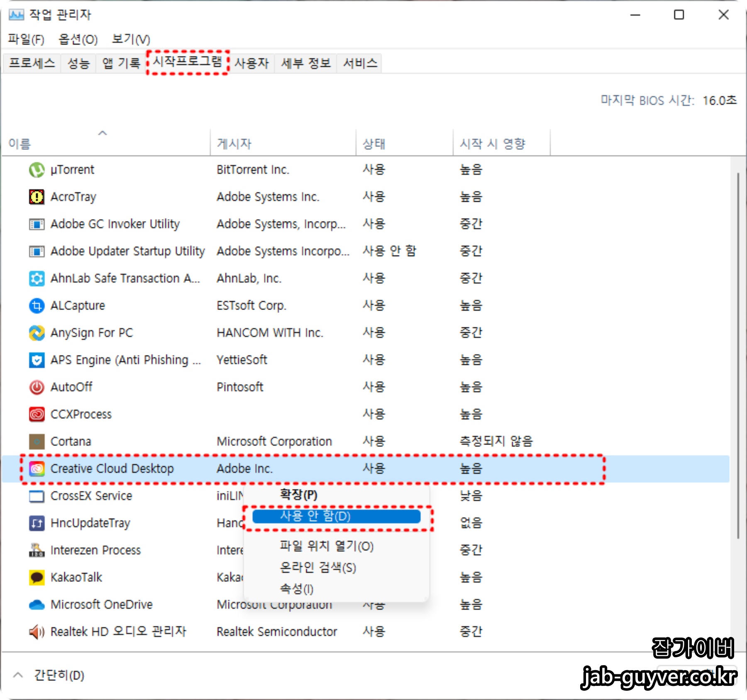Minimize the Task Manager window

635,15
